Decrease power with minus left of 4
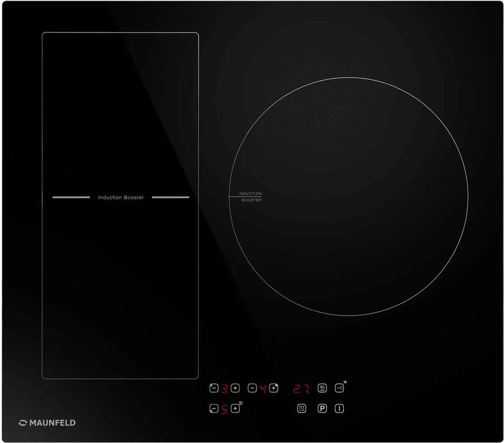504x443 pixels. coord(252,388)
